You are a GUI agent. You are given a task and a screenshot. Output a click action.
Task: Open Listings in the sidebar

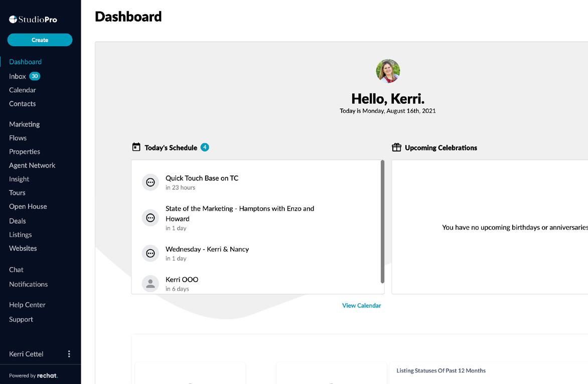(20, 235)
